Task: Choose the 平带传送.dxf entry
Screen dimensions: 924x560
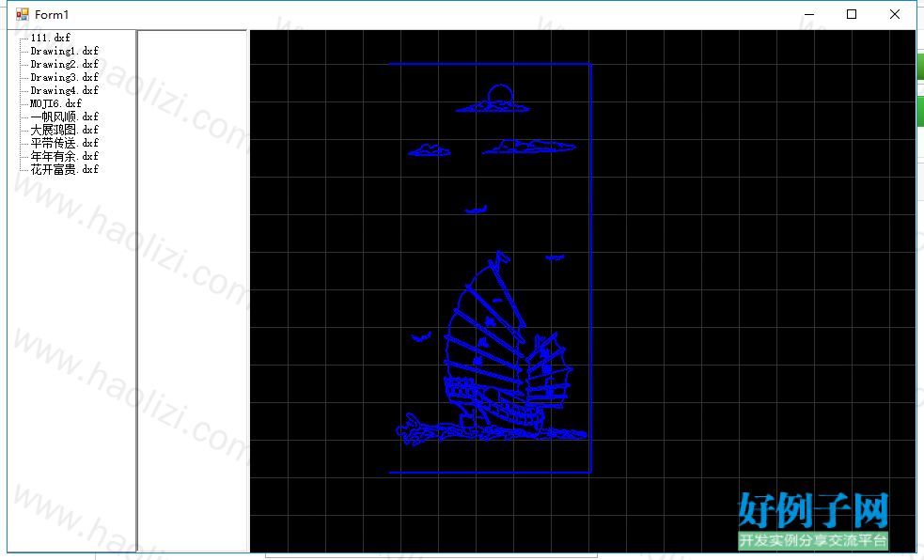Action: click(x=64, y=143)
